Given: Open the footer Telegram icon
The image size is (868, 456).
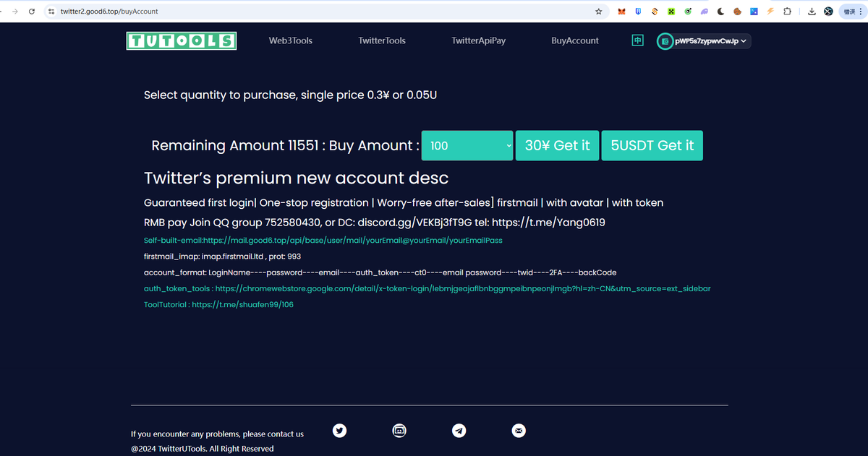Looking at the screenshot, I should point(459,431).
